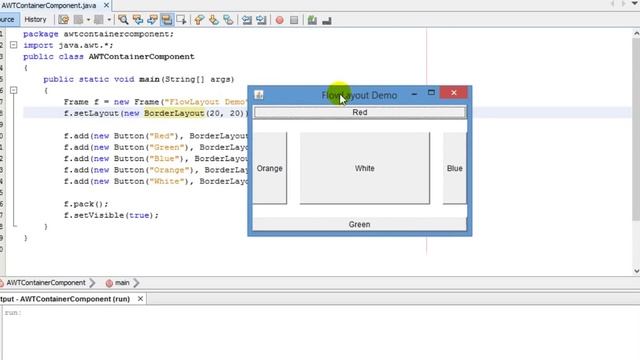This screenshot has width=640, height=360.
Task: Click the Button("White") code line
Action: (x=156, y=181)
